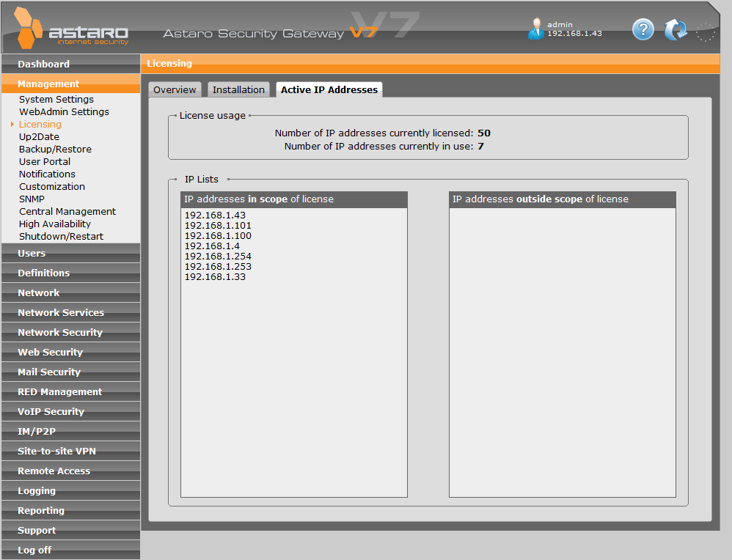Click the blue reload arrows icon
Viewport: 732px width, 560px height.
(x=675, y=30)
